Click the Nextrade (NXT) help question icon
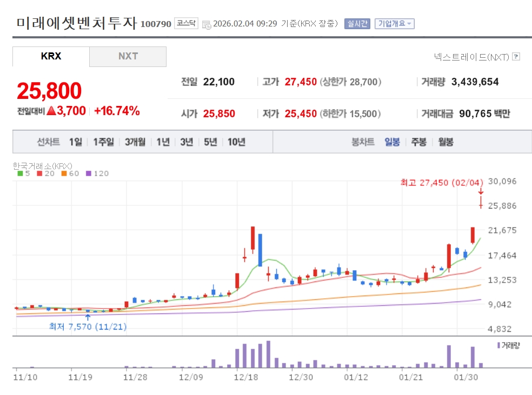Image resolution: width=532 pixels, height=395 pixels. 516,57
